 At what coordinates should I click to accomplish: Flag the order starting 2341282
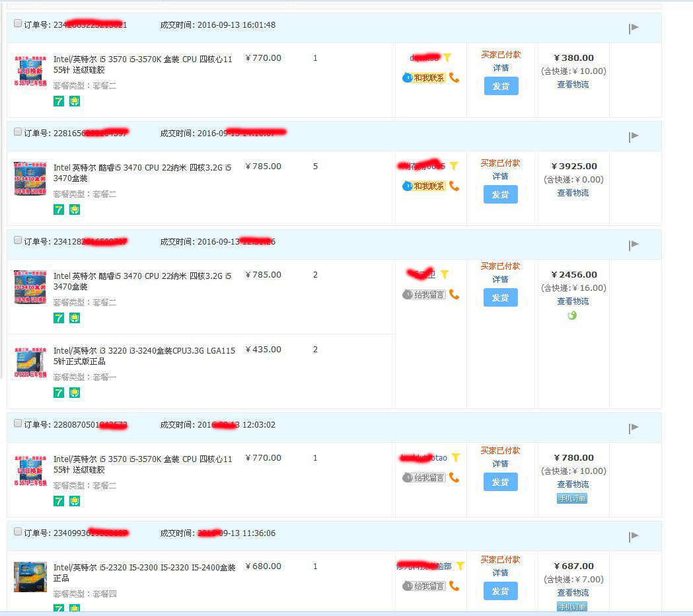634,245
